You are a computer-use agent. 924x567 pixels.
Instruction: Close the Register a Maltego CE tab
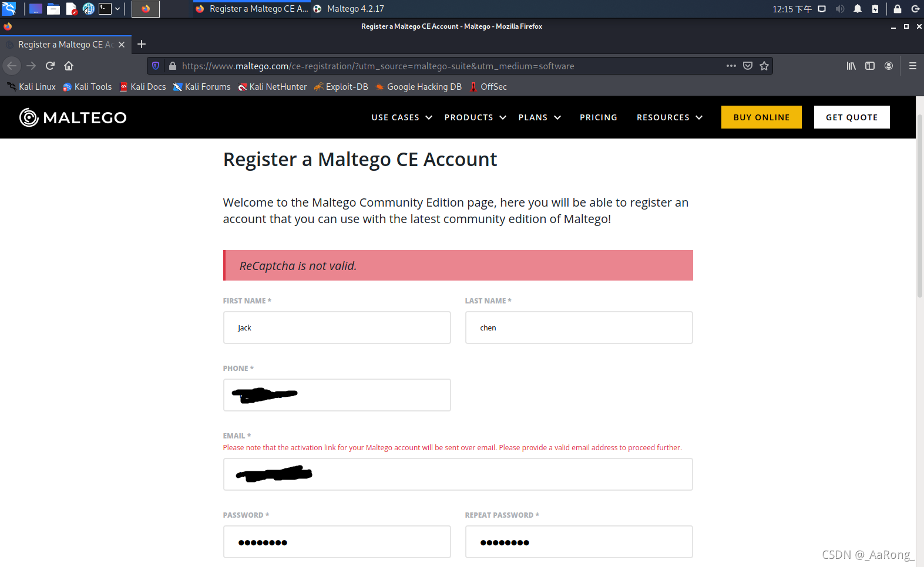[122, 45]
